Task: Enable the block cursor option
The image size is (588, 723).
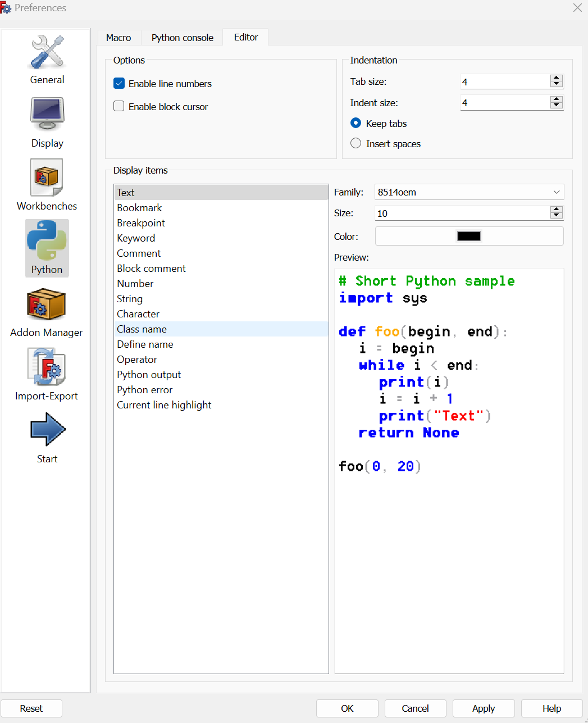Action: 119,106
